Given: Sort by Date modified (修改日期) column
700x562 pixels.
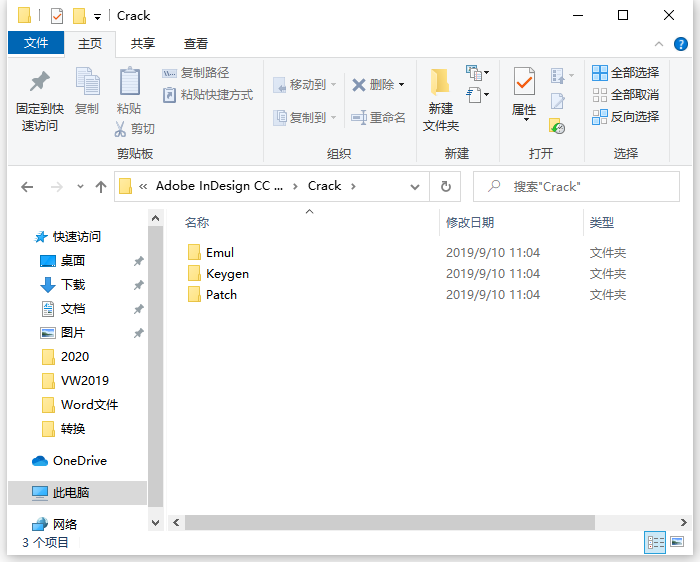Looking at the screenshot, I should point(470,222).
